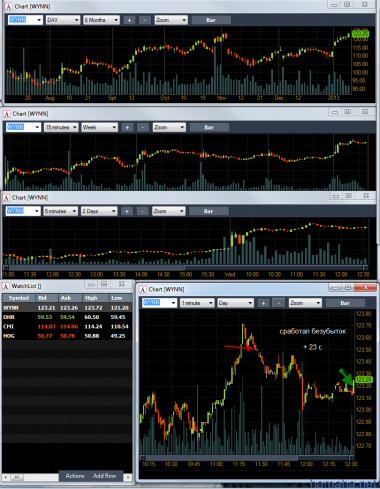Click the minus button in the 5 minutes chart
Image resolution: width=380 pixels, height=489 pixels.
coord(142,211)
